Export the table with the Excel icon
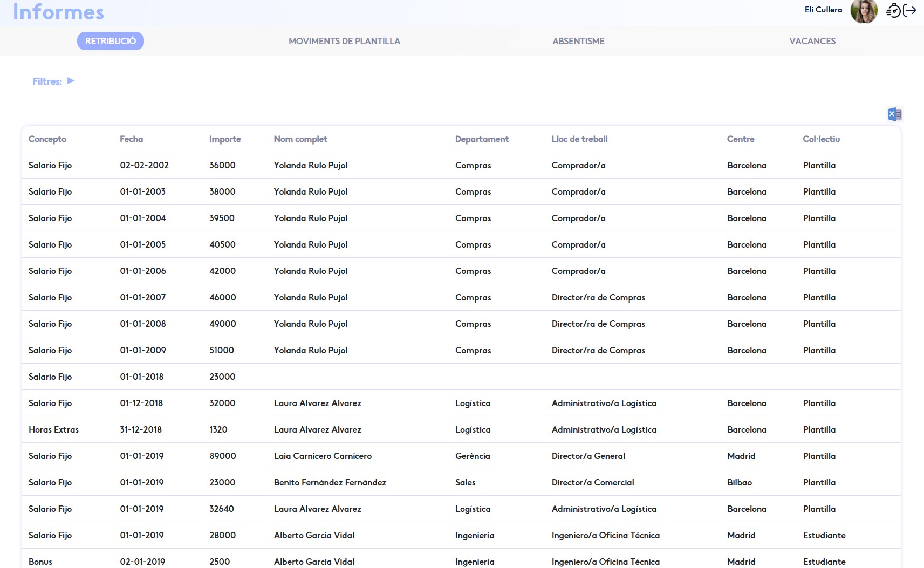Screen dimensions: 924x568 pyautogui.click(x=894, y=114)
